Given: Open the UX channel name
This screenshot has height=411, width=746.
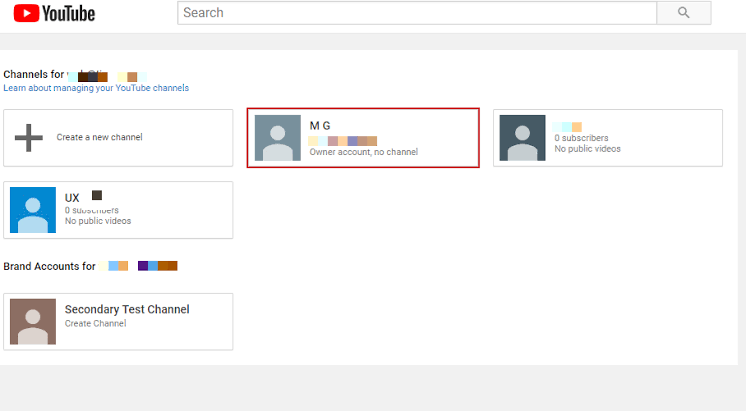Looking at the screenshot, I should (x=72, y=198).
